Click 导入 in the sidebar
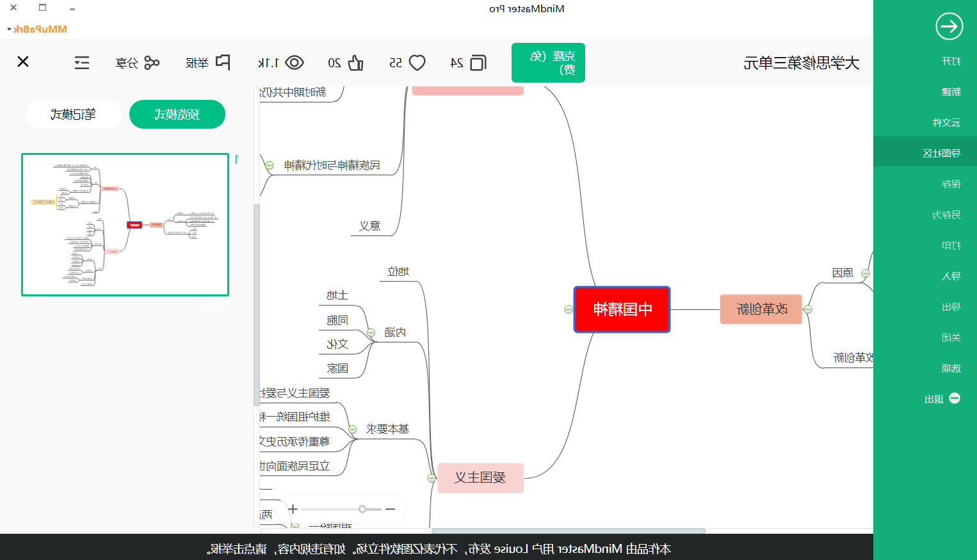Viewport: 977px width, 560px height. click(x=951, y=276)
